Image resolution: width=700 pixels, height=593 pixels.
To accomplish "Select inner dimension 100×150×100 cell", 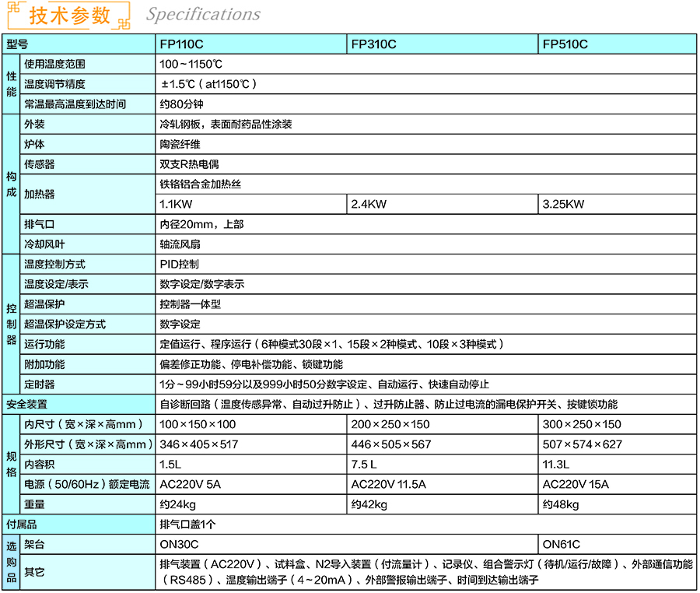I will (x=198, y=424).
